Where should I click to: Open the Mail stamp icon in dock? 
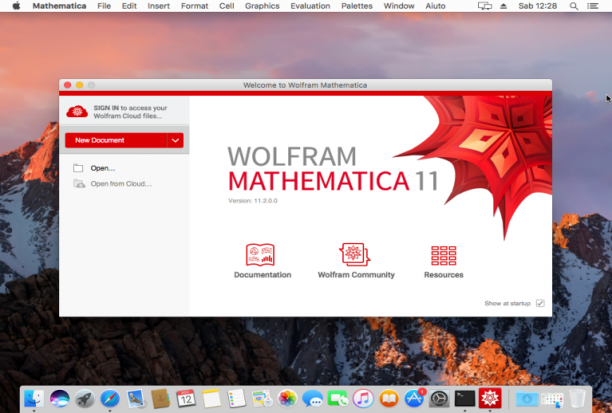(x=135, y=399)
